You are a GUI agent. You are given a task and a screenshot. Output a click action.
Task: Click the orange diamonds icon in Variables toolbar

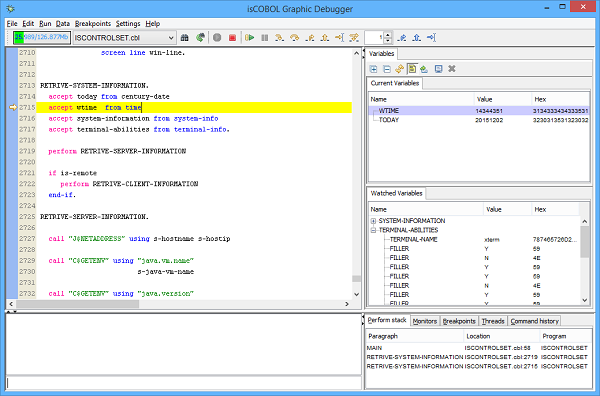click(399, 69)
